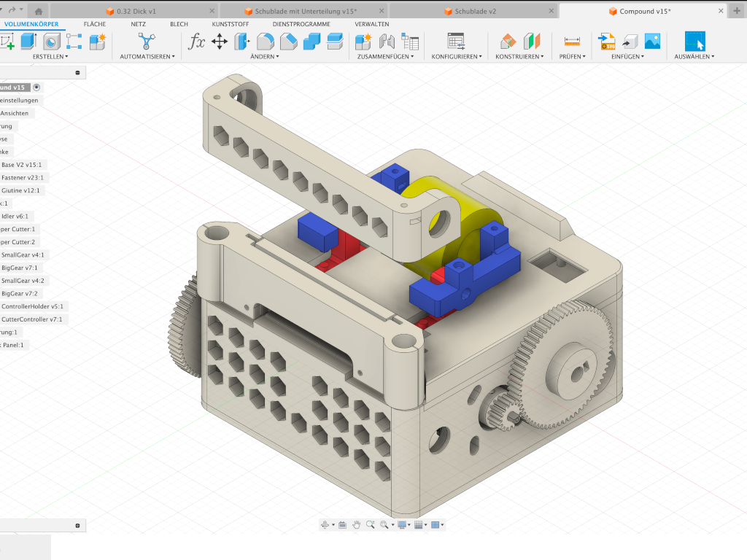Image resolution: width=747 pixels, height=560 pixels.
Task: Select the Combine overlapping cubes icon
Action: [x=311, y=42]
